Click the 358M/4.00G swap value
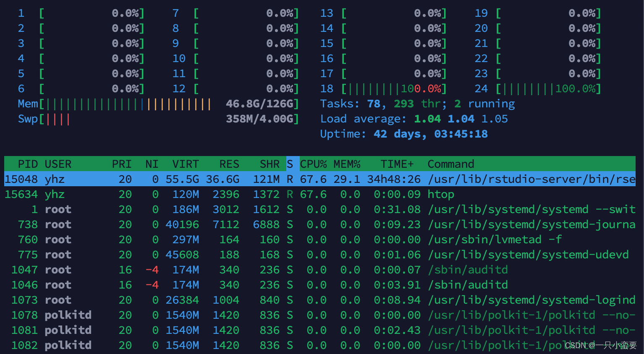 click(259, 119)
